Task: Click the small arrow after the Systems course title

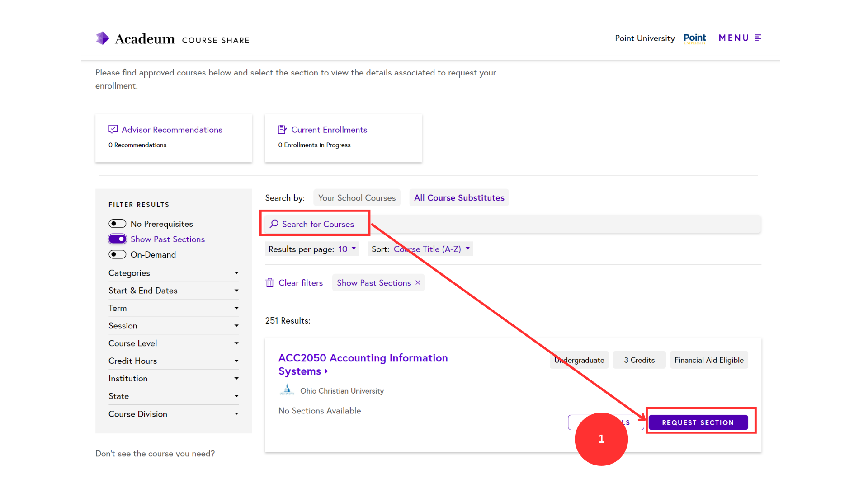Action: click(326, 371)
